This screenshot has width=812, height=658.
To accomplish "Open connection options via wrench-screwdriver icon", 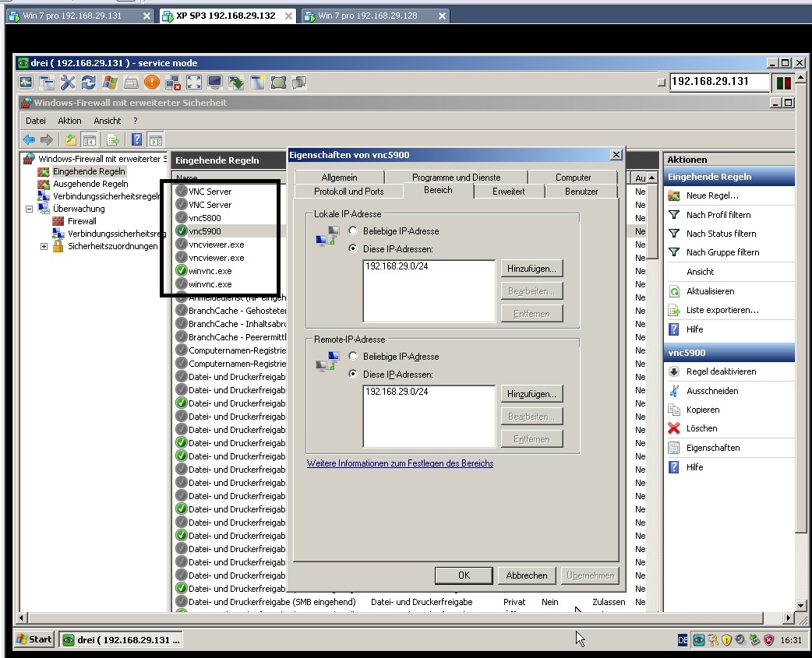I will click(68, 83).
